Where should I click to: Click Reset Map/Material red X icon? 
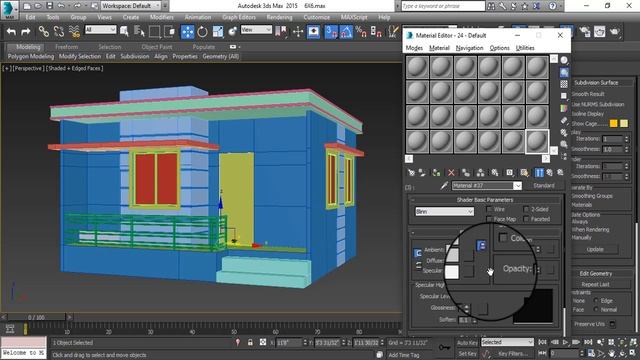451,173
